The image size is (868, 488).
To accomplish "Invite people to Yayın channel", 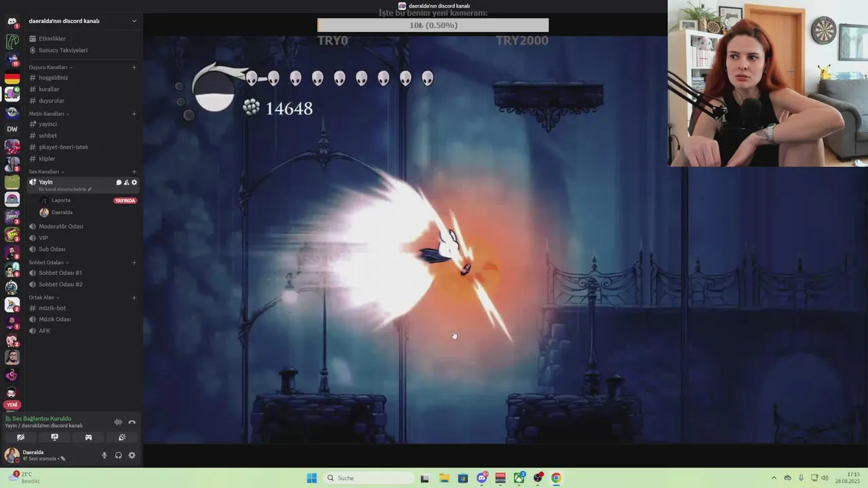I will (x=126, y=182).
